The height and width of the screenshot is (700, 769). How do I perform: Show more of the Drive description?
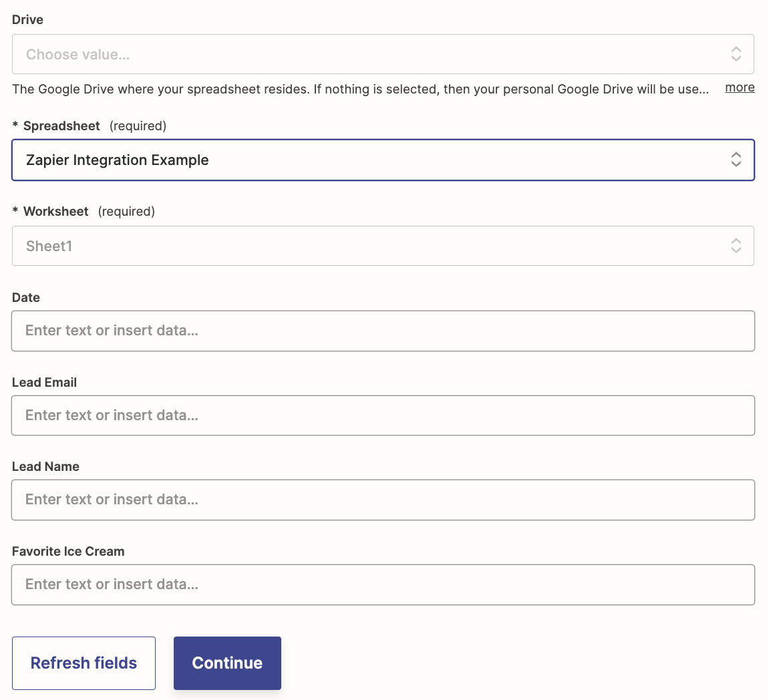click(x=740, y=87)
